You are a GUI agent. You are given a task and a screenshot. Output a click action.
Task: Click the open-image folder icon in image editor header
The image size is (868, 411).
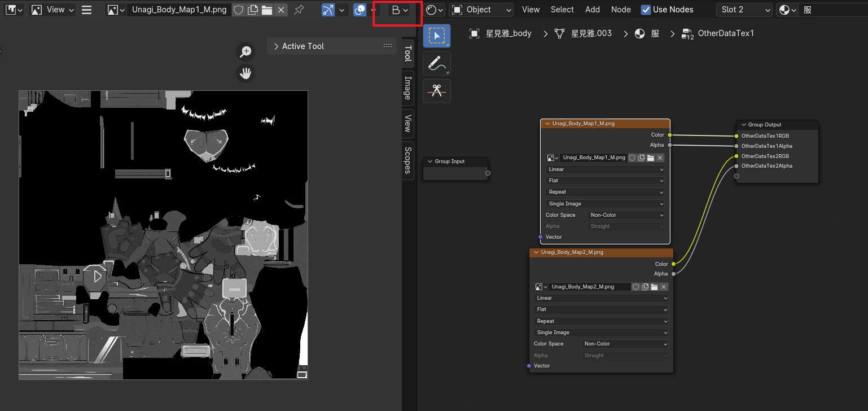coord(267,10)
